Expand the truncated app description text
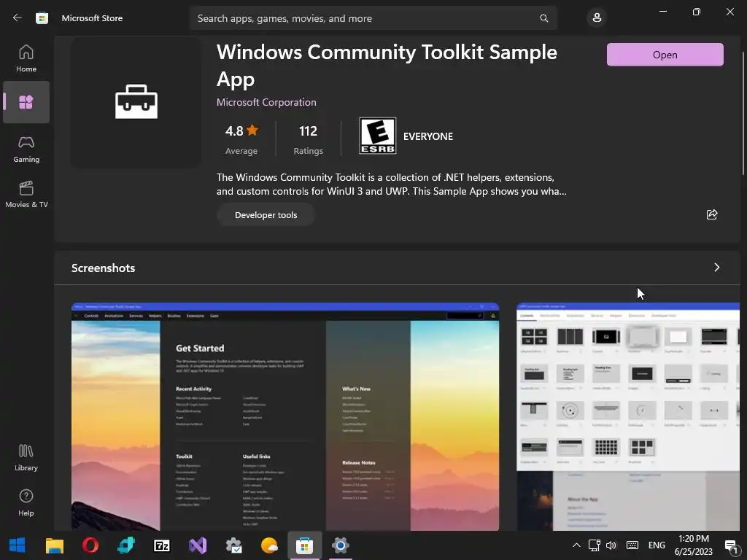 coord(391,184)
